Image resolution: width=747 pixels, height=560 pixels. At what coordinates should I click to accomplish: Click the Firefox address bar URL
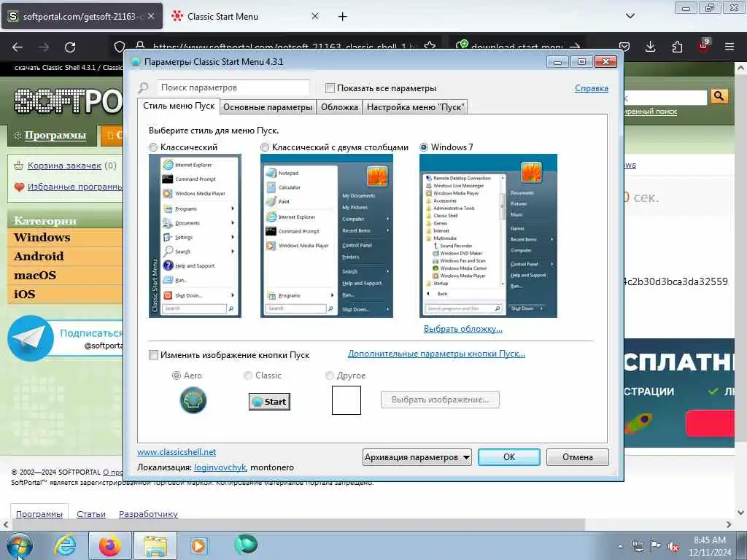[x=284, y=47]
